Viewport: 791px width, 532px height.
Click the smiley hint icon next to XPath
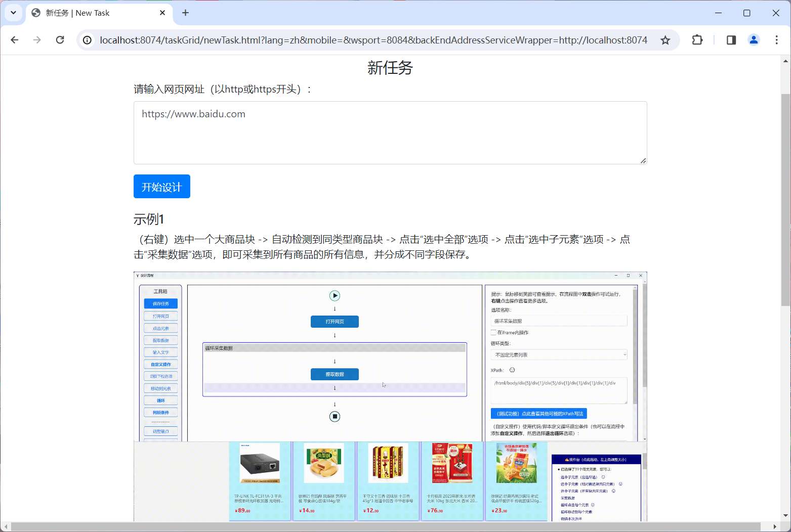click(x=512, y=370)
